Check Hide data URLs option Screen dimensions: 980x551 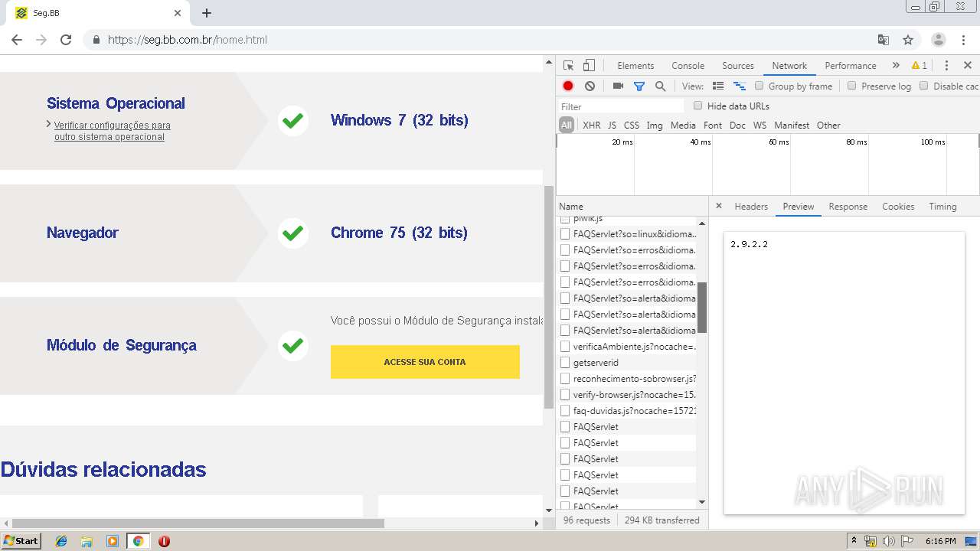pyautogui.click(x=697, y=106)
